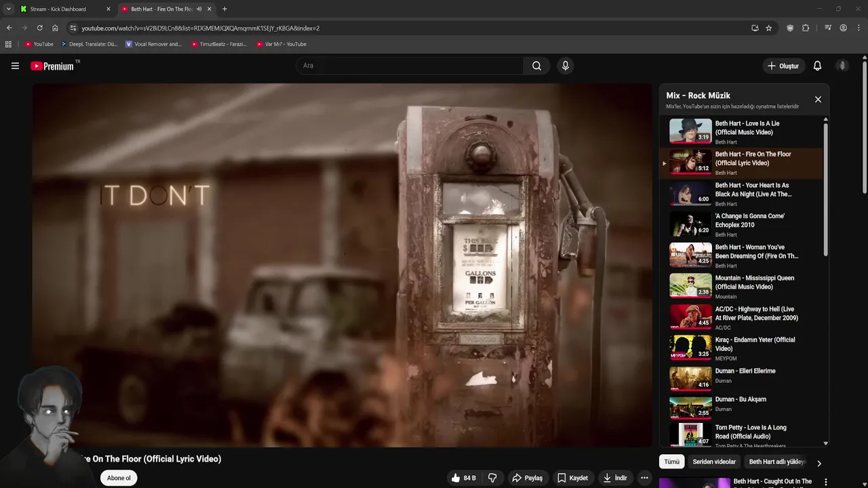Open the shield extension icon in toolbar
Viewport: 868px width, 488px height.
[790, 28]
